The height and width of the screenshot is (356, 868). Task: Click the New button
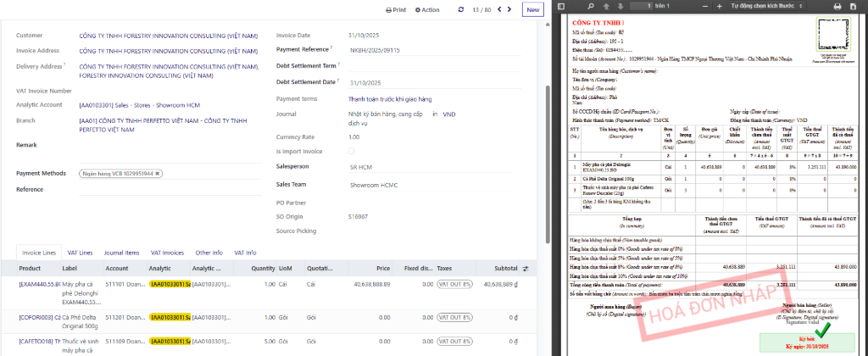532,10
